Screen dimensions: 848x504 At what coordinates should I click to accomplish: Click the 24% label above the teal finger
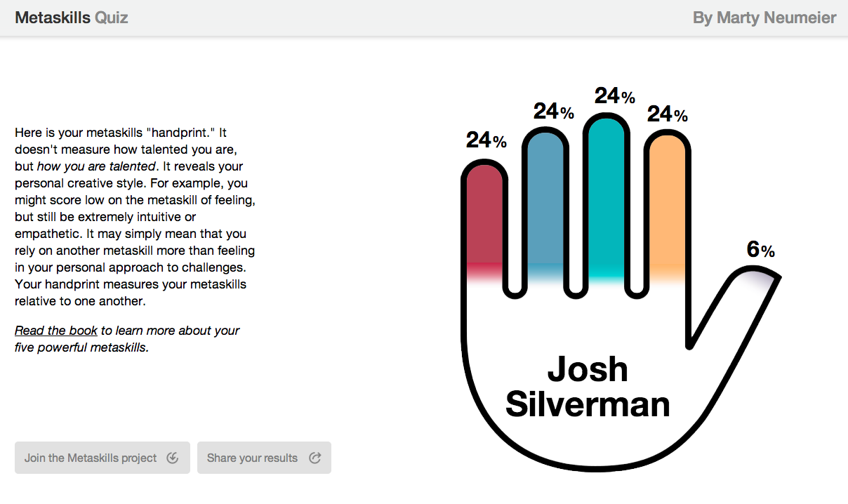tap(615, 95)
